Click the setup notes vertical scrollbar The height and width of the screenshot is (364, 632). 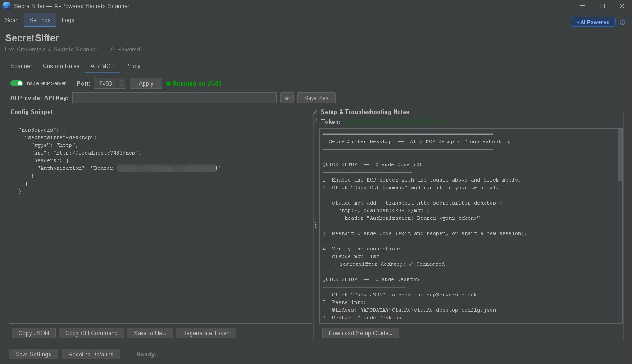point(620,155)
